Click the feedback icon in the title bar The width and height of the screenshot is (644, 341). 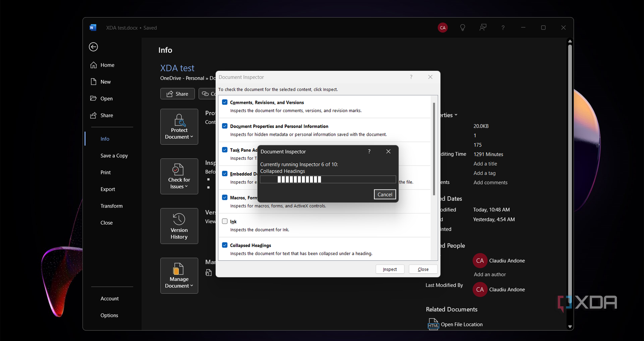(483, 27)
